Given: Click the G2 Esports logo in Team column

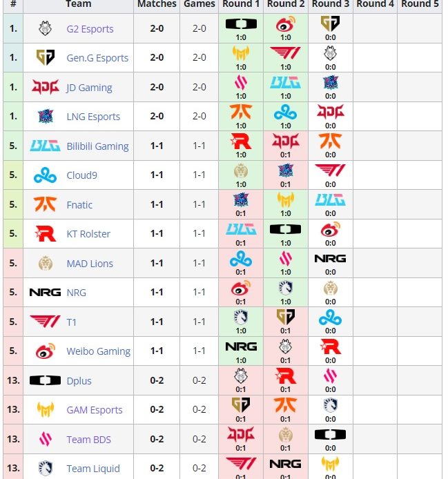Looking at the screenshot, I should coord(46,29).
